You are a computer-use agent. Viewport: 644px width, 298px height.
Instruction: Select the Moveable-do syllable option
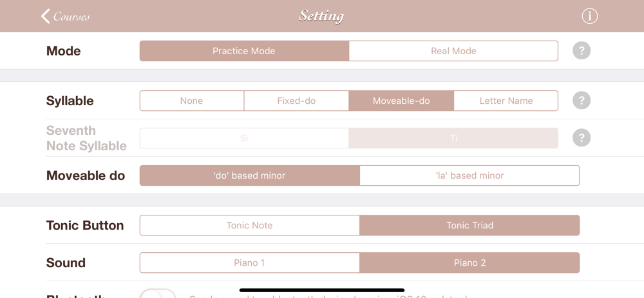coord(401,101)
